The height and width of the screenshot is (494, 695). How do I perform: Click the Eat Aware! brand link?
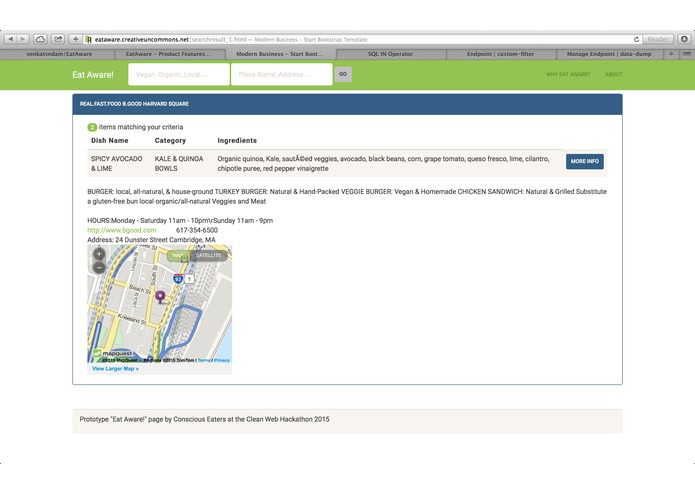(x=93, y=75)
